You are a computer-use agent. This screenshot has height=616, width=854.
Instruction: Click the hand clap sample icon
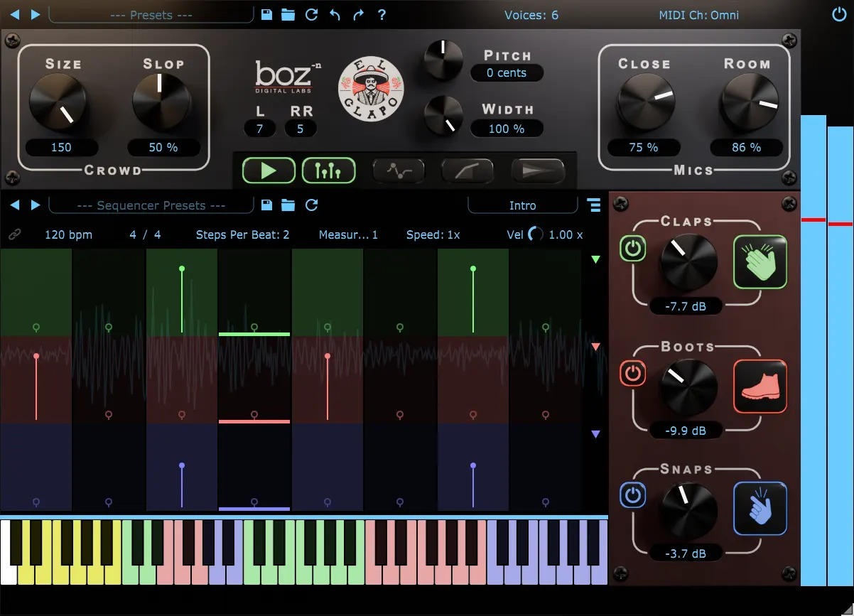tap(760, 261)
